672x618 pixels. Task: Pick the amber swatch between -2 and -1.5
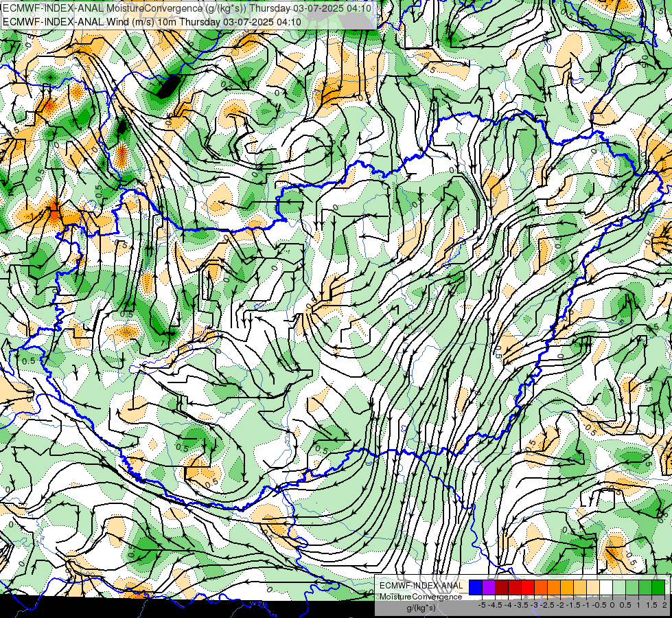(567, 587)
